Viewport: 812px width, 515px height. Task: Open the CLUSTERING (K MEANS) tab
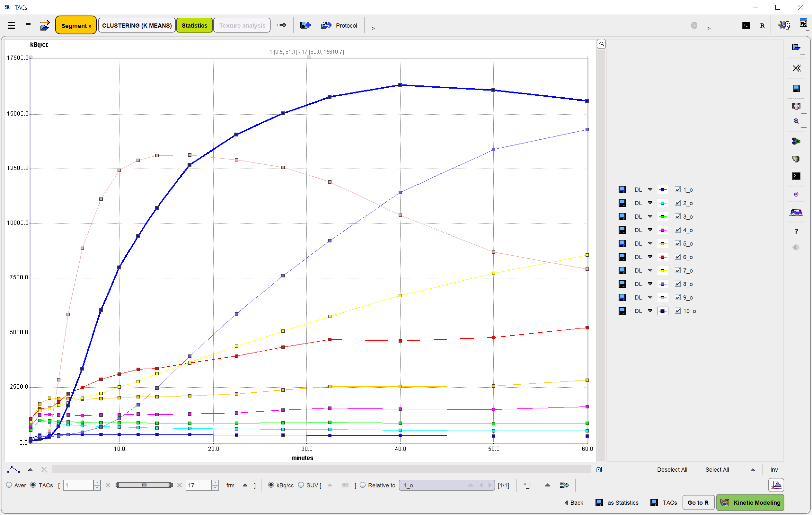[137, 25]
